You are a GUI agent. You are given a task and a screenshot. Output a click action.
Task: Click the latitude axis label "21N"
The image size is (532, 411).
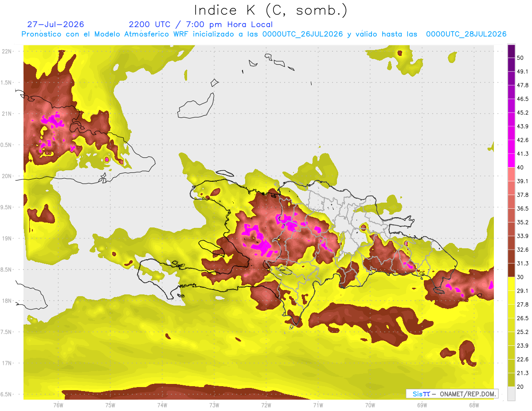(x=8, y=114)
